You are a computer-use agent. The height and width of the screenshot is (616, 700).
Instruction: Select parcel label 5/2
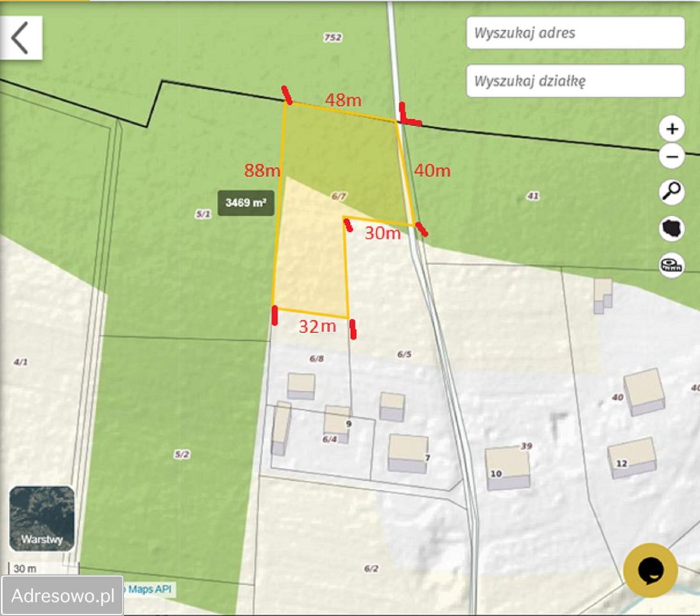[182, 454]
